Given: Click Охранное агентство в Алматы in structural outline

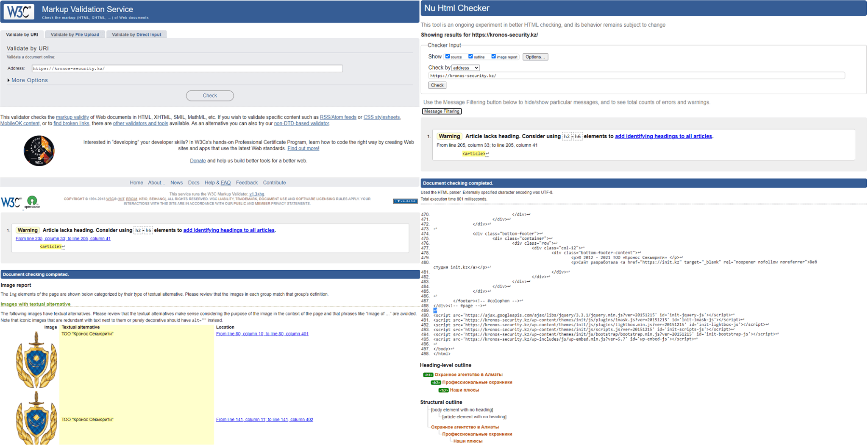Looking at the screenshot, I should (465, 427).
